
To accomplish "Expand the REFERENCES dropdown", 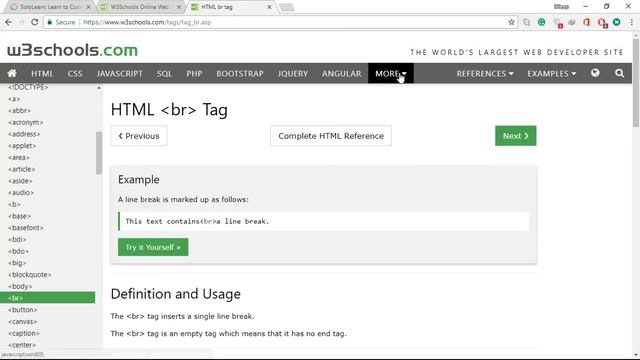I will pyautogui.click(x=484, y=73).
